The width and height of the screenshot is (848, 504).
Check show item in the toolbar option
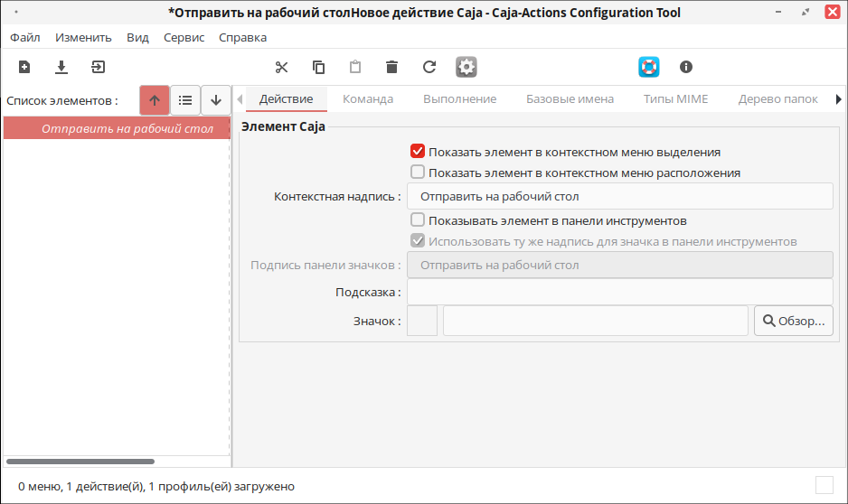(x=418, y=220)
